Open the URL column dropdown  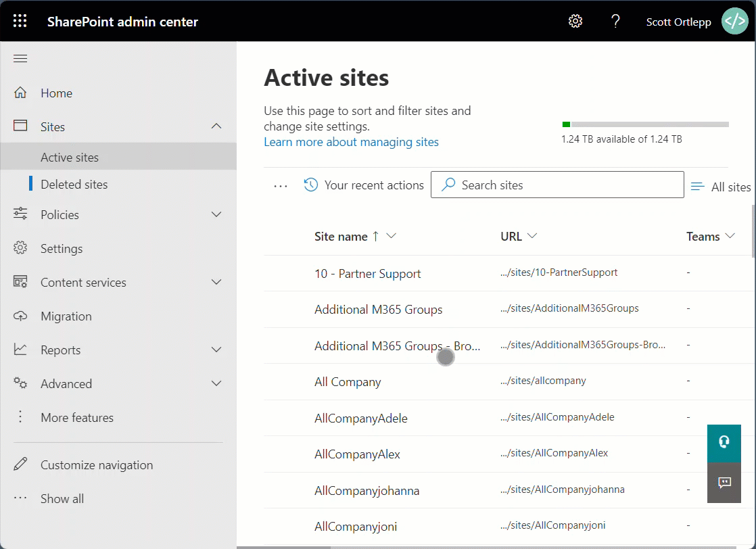point(531,236)
